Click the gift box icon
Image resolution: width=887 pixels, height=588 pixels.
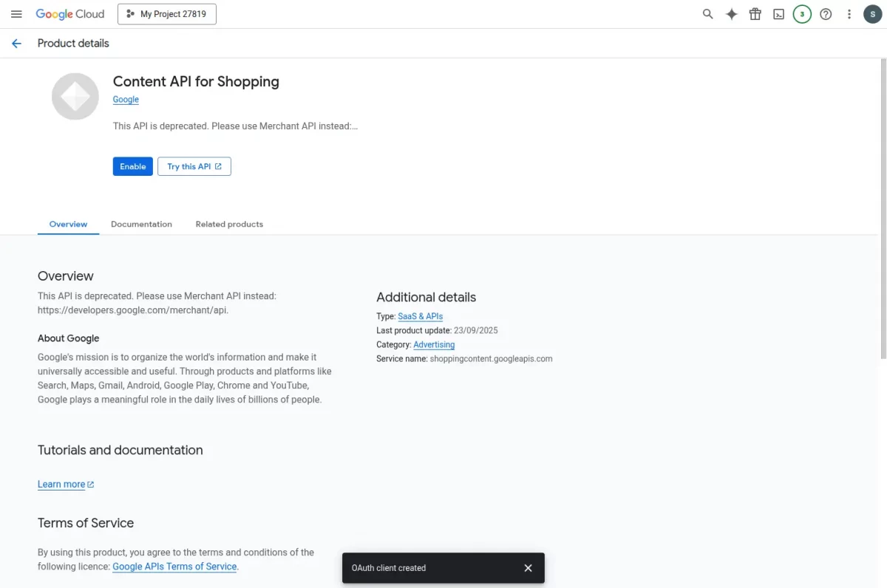755,14
